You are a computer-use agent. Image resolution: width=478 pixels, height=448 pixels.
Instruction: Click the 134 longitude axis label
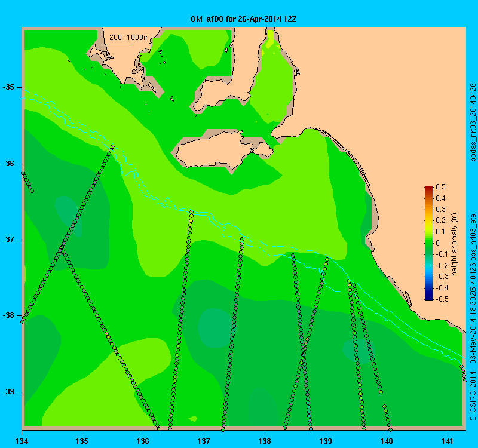click(22, 441)
